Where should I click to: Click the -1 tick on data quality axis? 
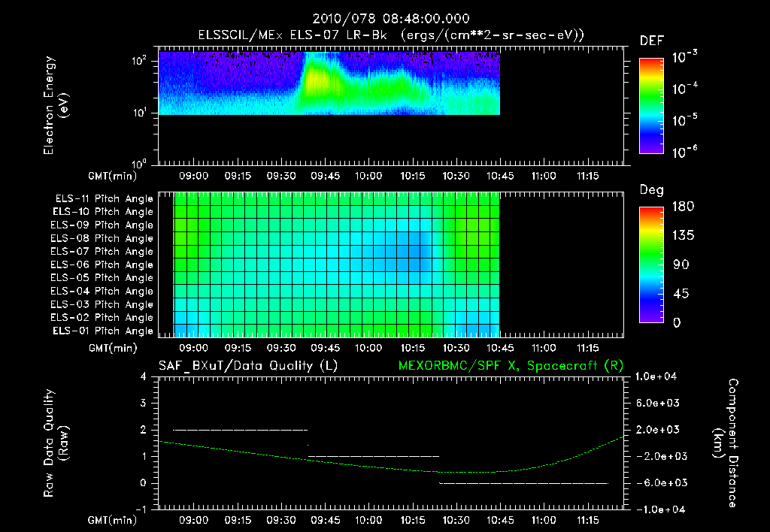point(141,509)
